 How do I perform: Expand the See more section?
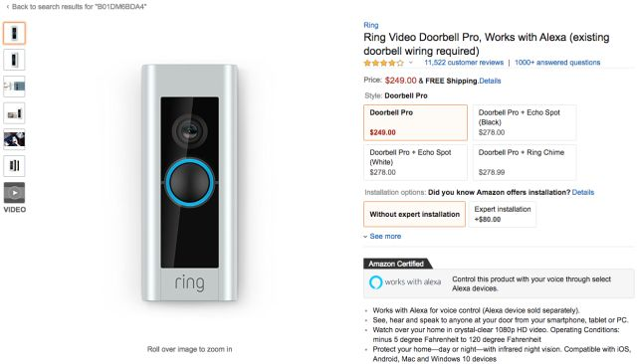(382, 236)
